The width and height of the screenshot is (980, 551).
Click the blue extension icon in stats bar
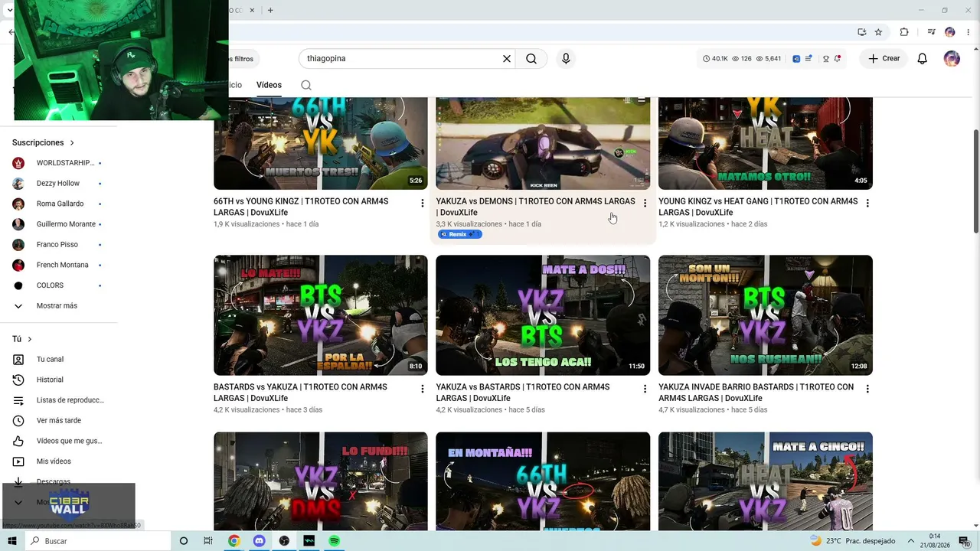coord(796,59)
